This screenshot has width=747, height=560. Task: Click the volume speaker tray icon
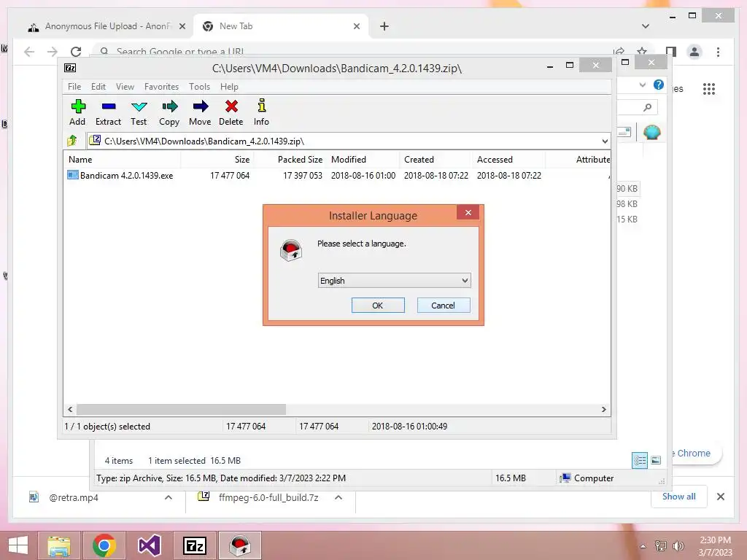click(678, 545)
